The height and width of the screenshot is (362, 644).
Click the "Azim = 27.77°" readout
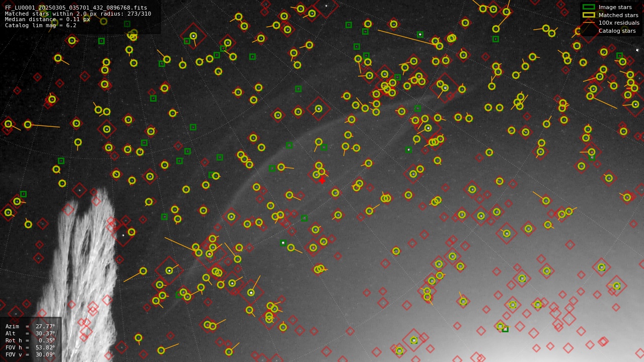point(30,327)
